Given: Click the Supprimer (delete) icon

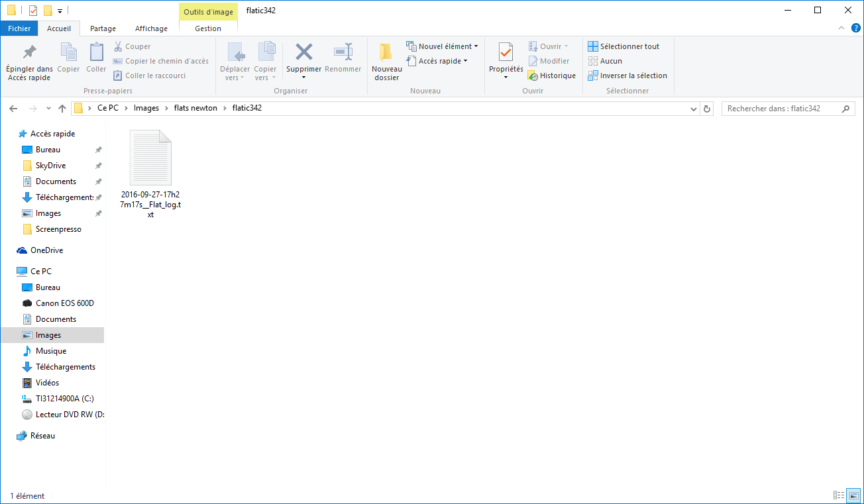Looking at the screenshot, I should [x=303, y=52].
